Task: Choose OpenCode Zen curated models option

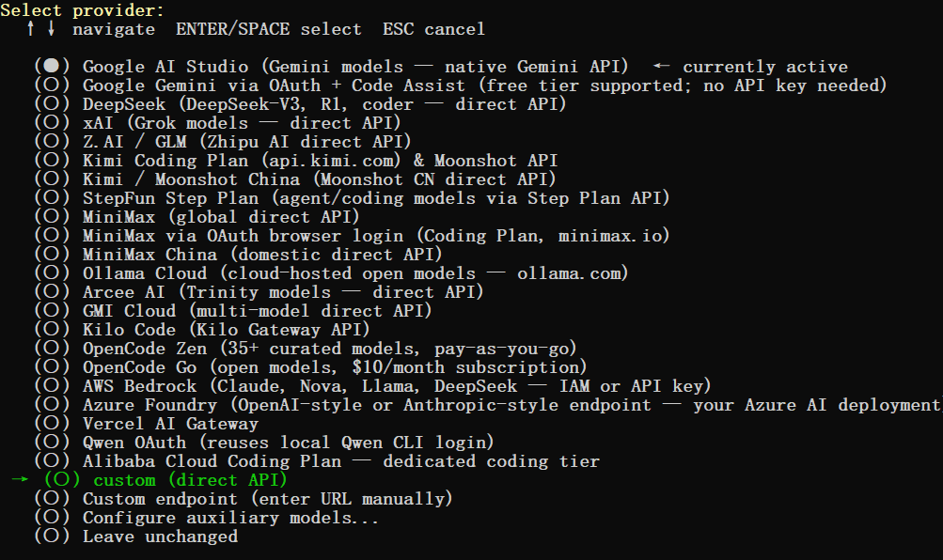Action: click(x=306, y=348)
